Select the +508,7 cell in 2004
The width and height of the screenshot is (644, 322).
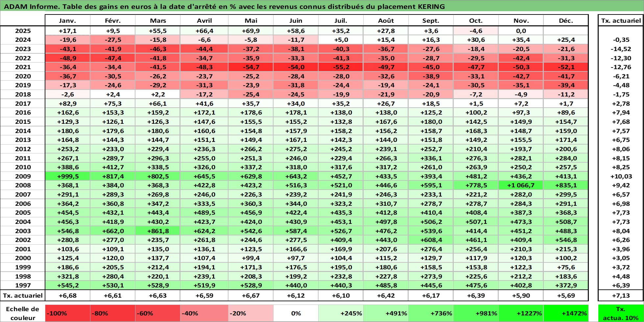[x=566, y=222]
